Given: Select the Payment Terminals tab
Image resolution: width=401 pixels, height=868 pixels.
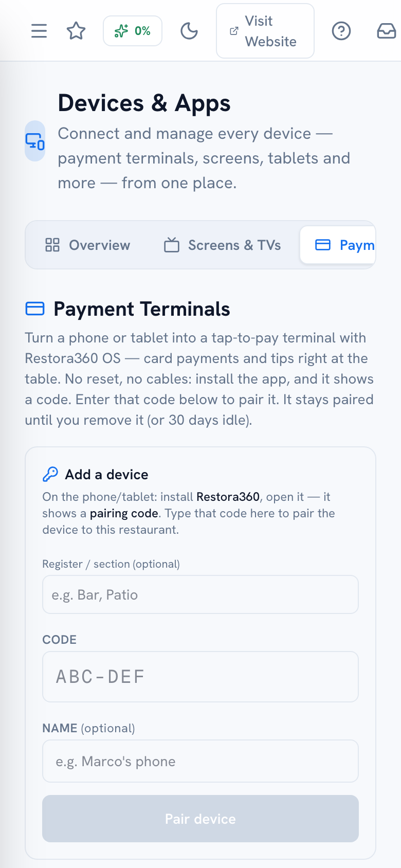Looking at the screenshot, I should click(338, 245).
